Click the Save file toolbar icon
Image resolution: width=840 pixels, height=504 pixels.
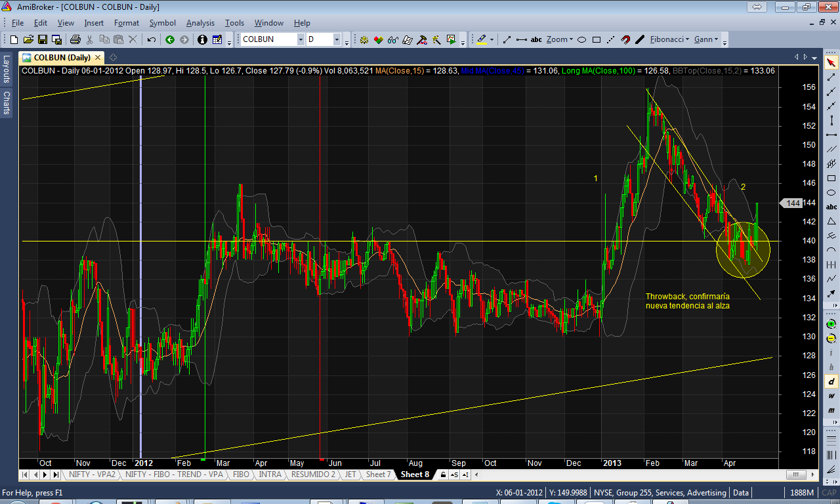tap(43, 39)
